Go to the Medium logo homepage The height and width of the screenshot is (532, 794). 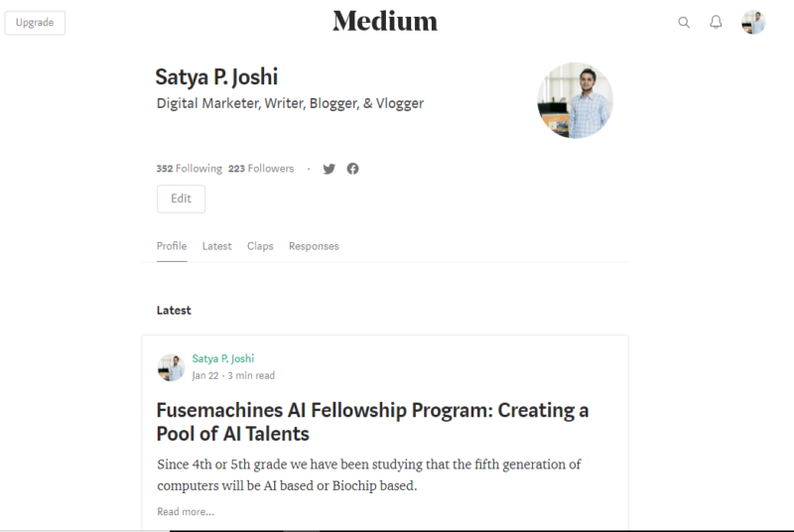pos(385,21)
